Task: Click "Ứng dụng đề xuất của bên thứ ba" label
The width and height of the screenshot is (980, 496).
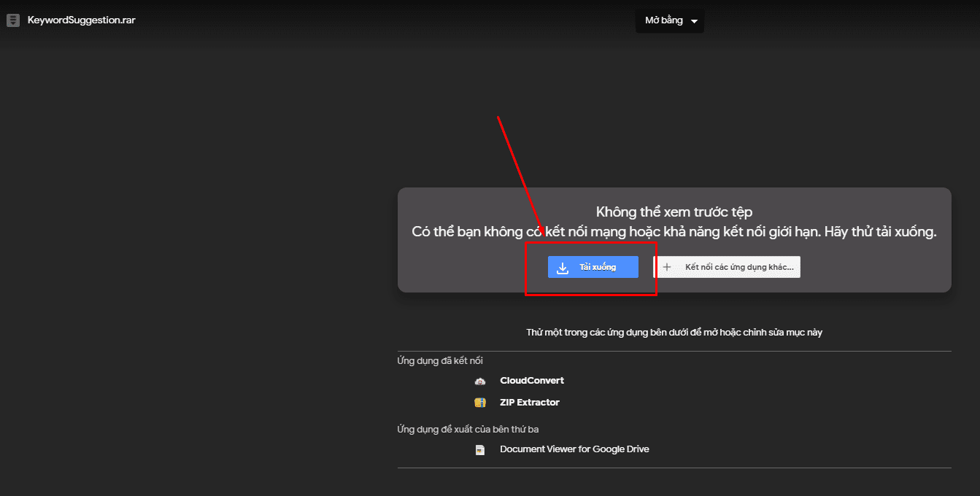Action: coord(468,430)
